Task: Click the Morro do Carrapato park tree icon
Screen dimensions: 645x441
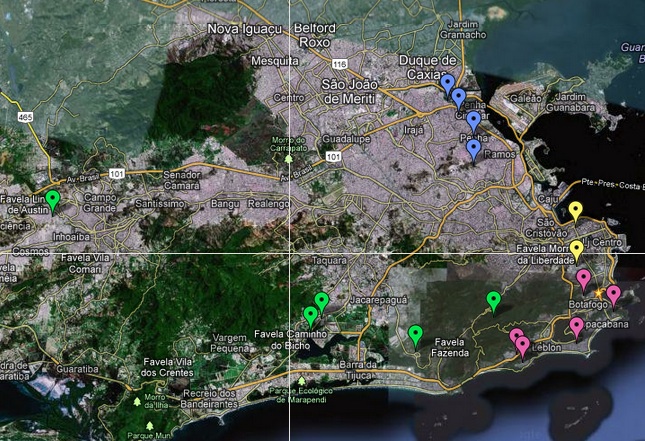Action: click(x=290, y=158)
